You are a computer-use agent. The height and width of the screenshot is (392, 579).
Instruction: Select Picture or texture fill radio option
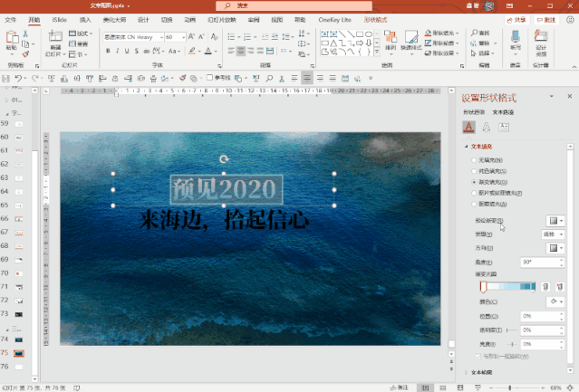[x=474, y=193]
